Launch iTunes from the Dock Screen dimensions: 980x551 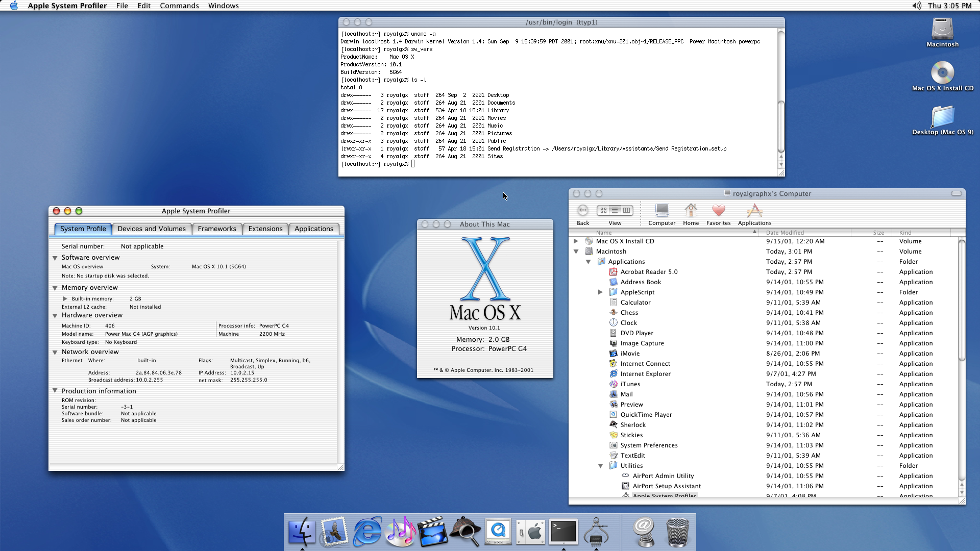(400, 532)
